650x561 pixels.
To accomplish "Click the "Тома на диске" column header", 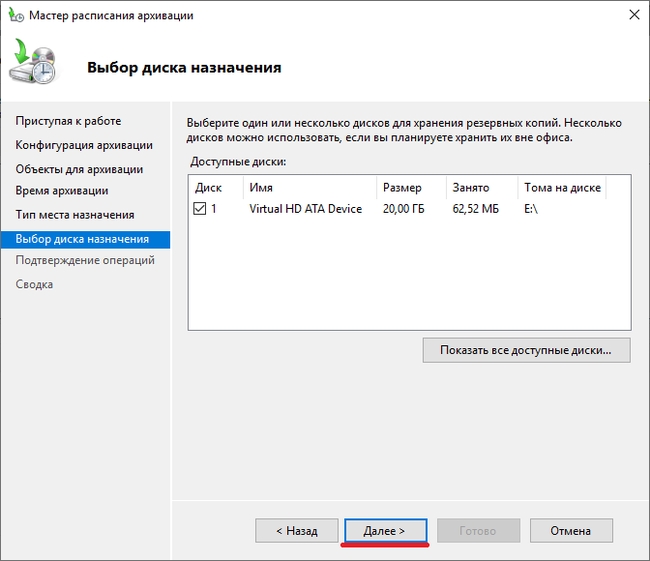I will click(562, 187).
